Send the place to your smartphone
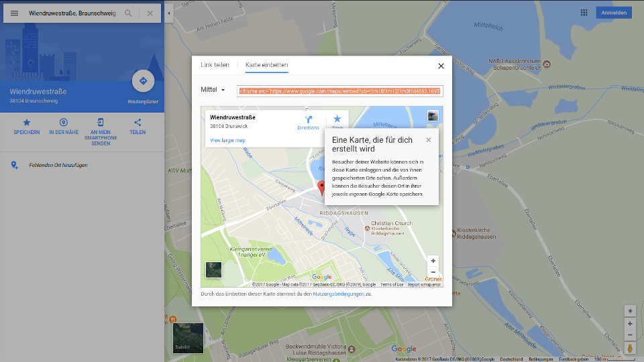This screenshot has width=644, height=362. (101, 132)
